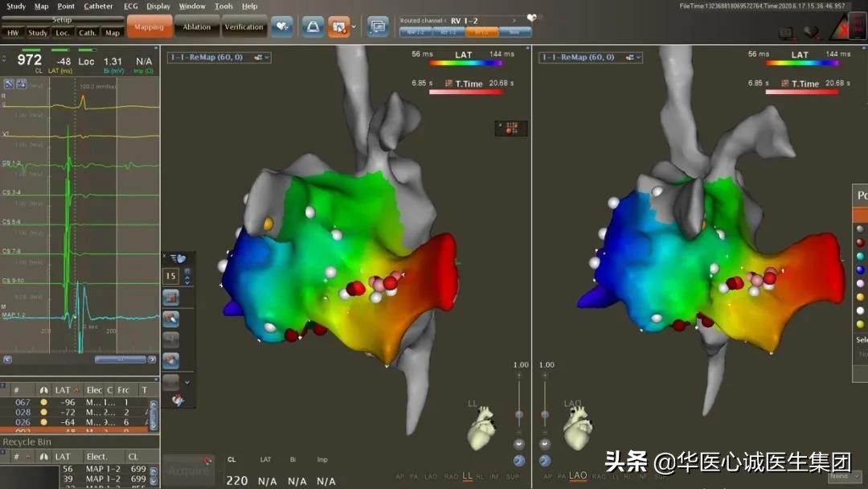Open the Tools menu
868x489 pixels.
pos(223,6)
